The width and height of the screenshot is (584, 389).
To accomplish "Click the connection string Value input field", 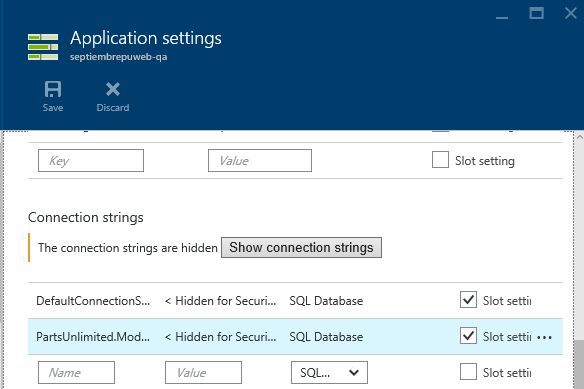I will [203, 372].
